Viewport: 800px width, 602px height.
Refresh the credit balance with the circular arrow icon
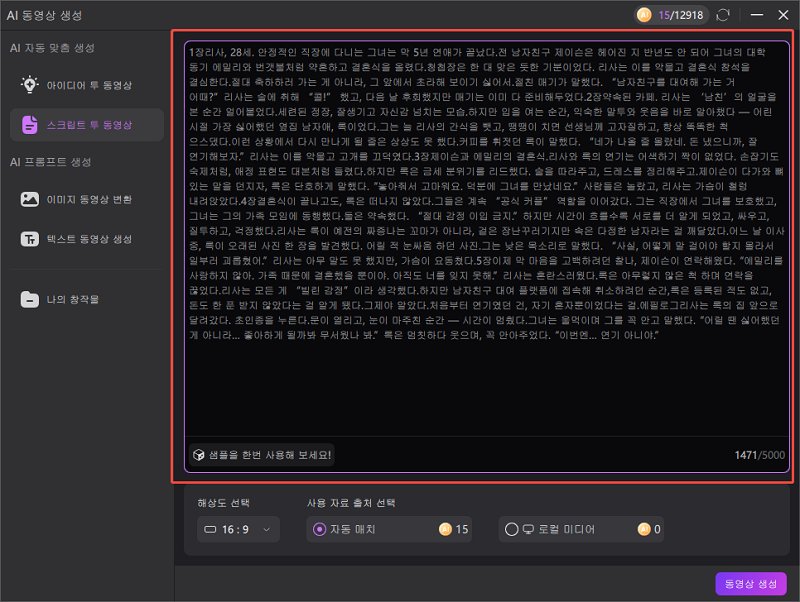(722, 14)
